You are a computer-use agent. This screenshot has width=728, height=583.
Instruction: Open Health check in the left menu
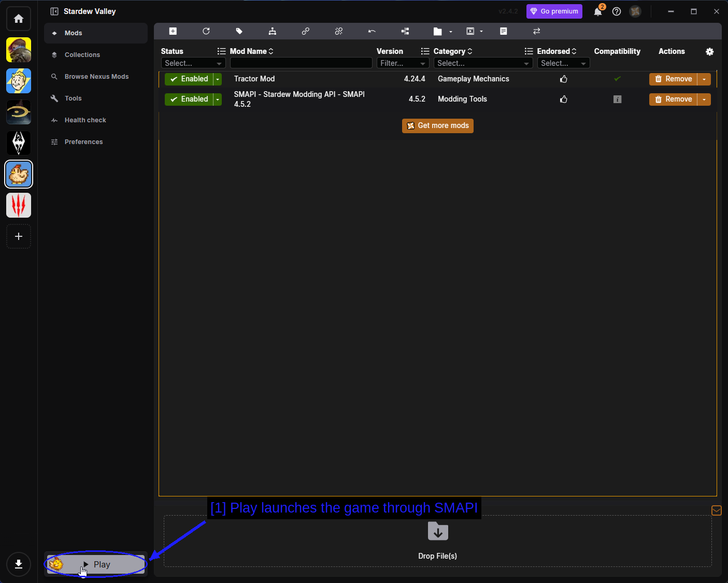click(85, 120)
